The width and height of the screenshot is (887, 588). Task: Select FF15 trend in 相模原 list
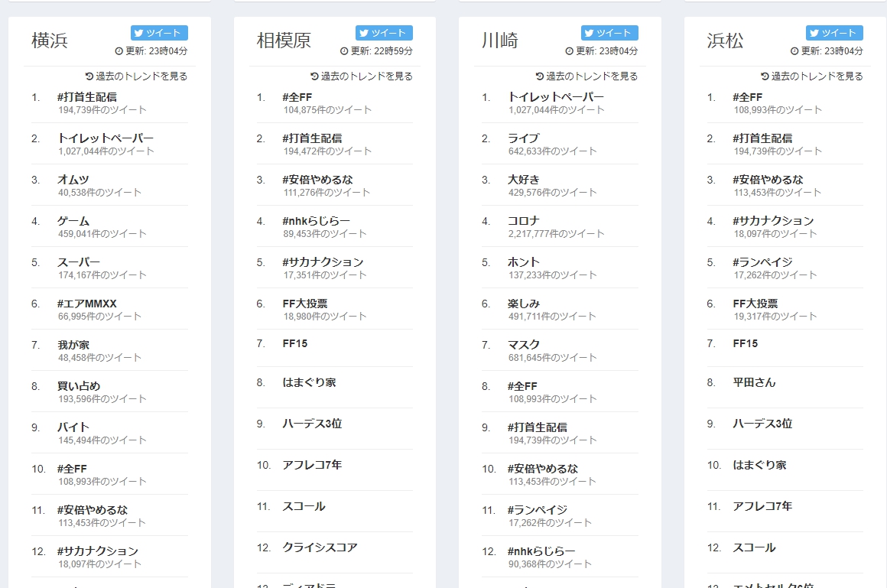pos(294,343)
